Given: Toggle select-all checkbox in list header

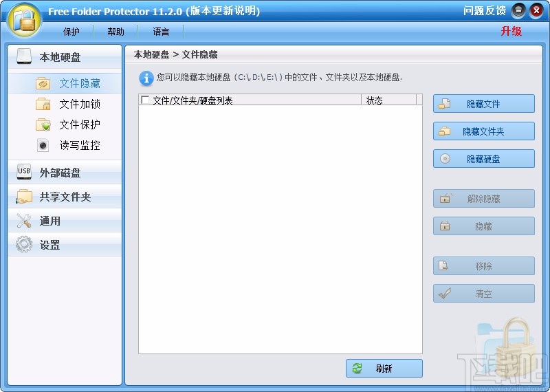Looking at the screenshot, I should click(x=145, y=100).
